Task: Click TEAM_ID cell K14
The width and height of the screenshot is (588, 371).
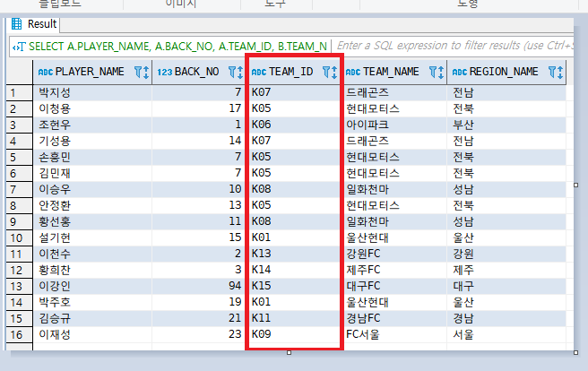Action: tap(293, 270)
